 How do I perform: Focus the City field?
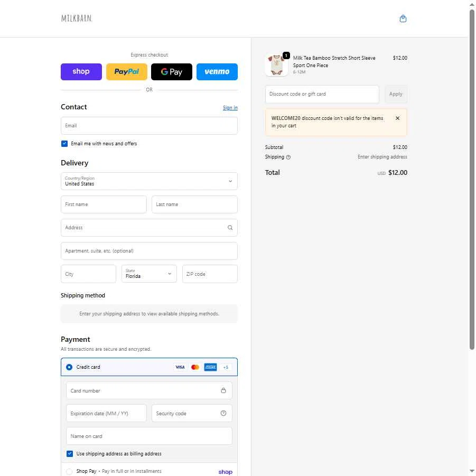[x=88, y=274]
